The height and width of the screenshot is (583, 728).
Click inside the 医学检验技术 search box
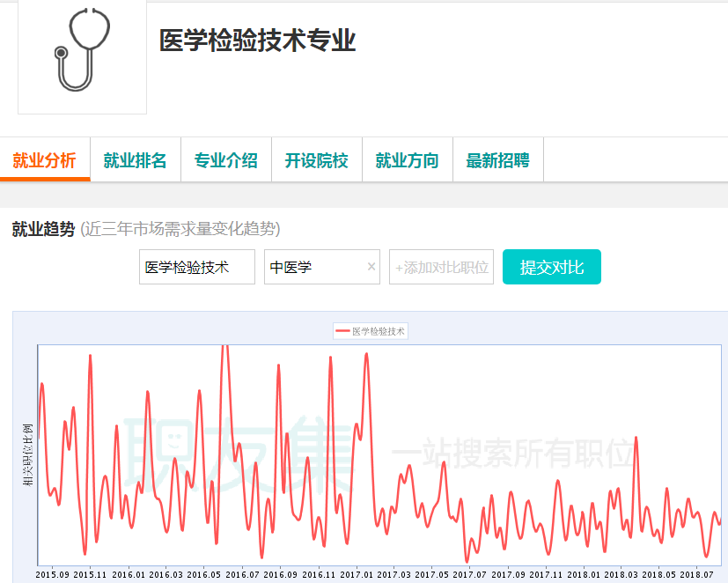coord(196,267)
